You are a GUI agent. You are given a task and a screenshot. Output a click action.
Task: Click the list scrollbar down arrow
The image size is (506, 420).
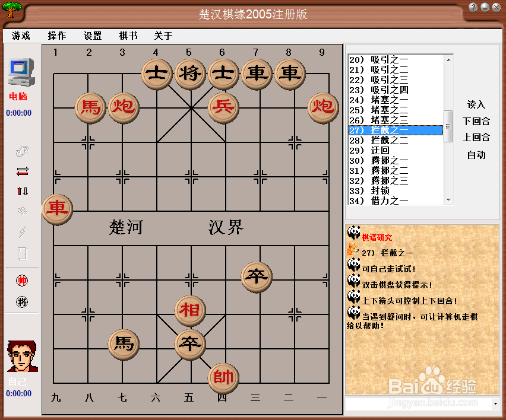[x=448, y=200]
